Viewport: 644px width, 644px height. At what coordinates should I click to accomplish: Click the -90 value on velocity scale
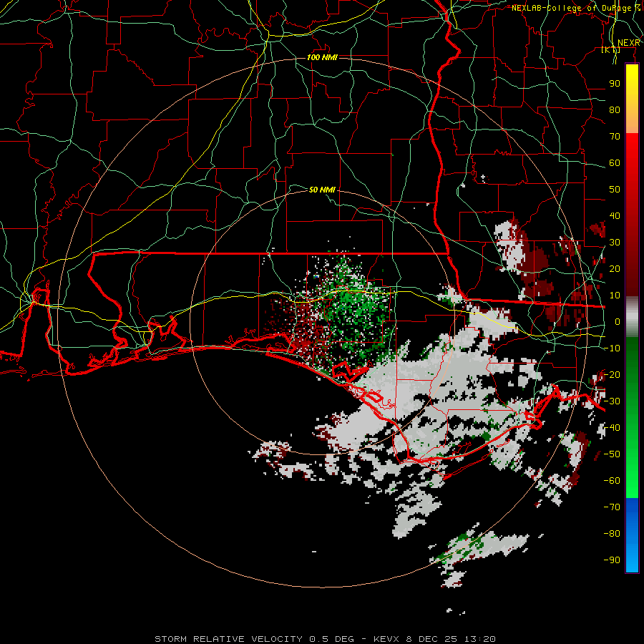[x=612, y=560]
